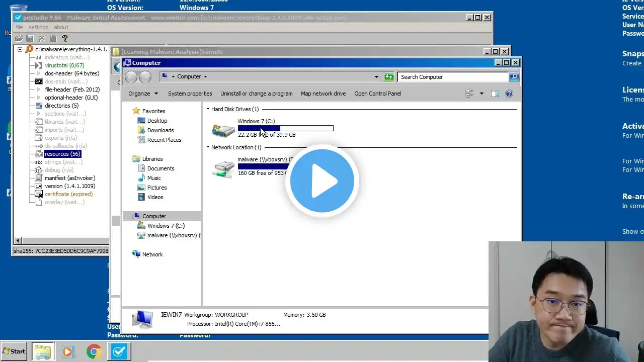
Task: Click the Computer address bar breadcrumb
Action: tap(189, 77)
